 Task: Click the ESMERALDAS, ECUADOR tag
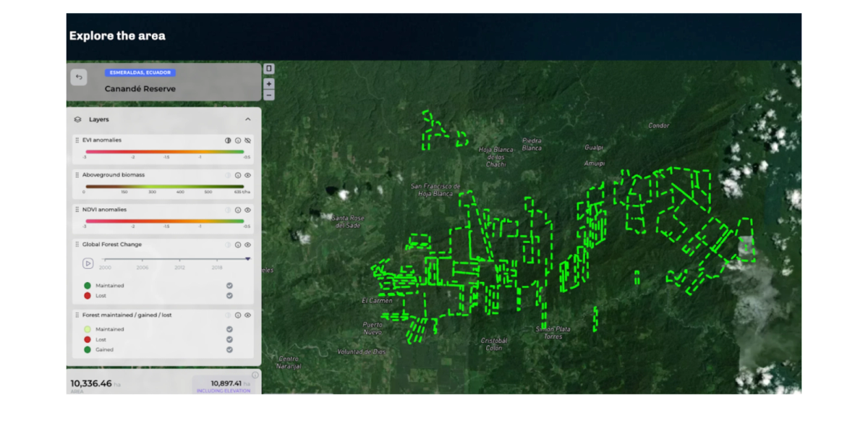tap(140, 72)
